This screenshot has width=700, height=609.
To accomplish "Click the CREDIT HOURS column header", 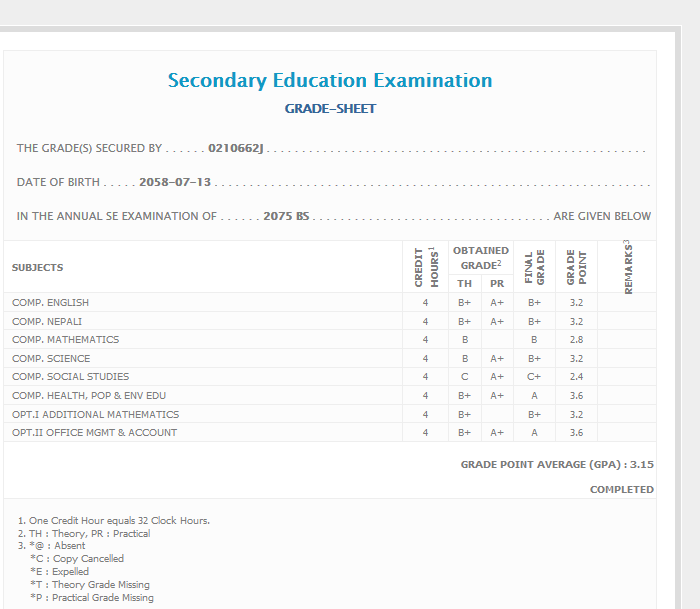I will [x=426, y=268].
